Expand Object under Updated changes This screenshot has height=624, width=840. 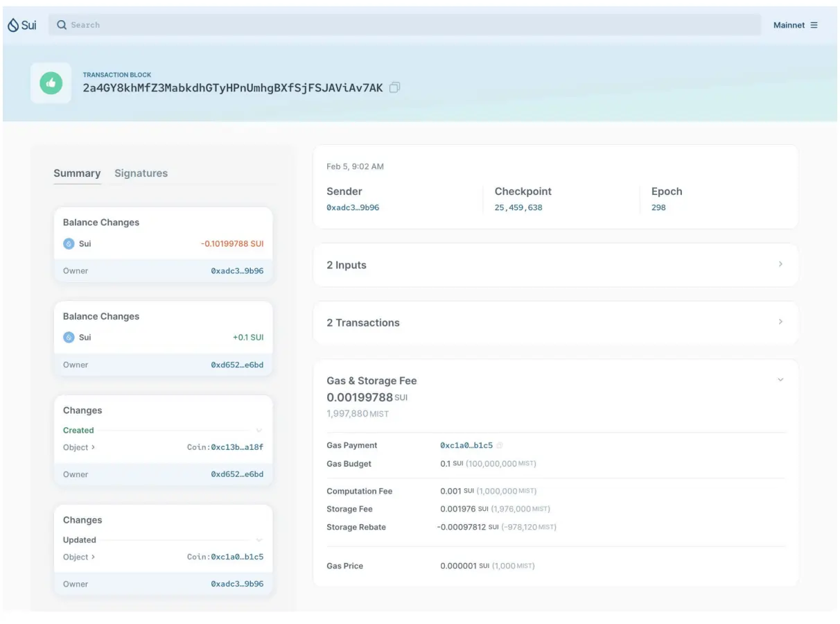pyautogui.click(x=79, y=557)
